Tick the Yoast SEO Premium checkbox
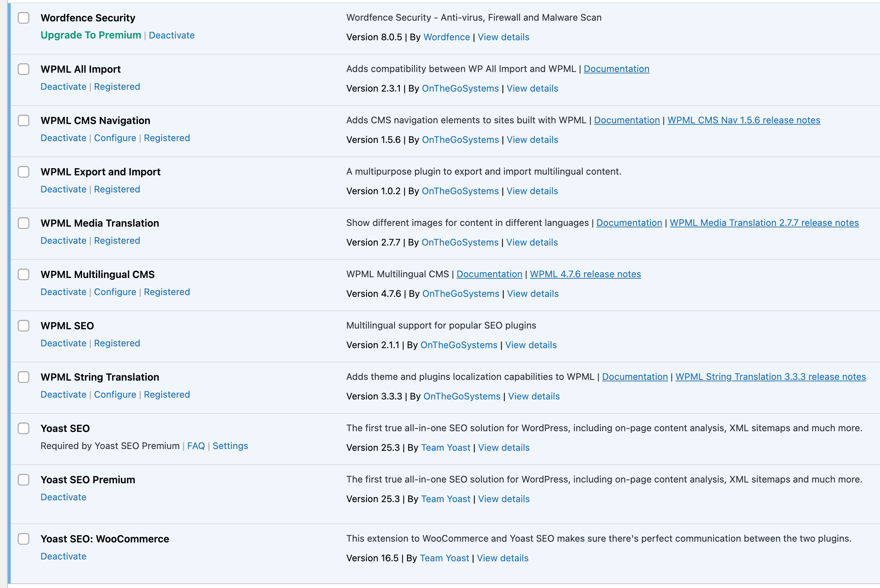Image resolution: width=880 pixels, height=588 pixels. [24, 480]
